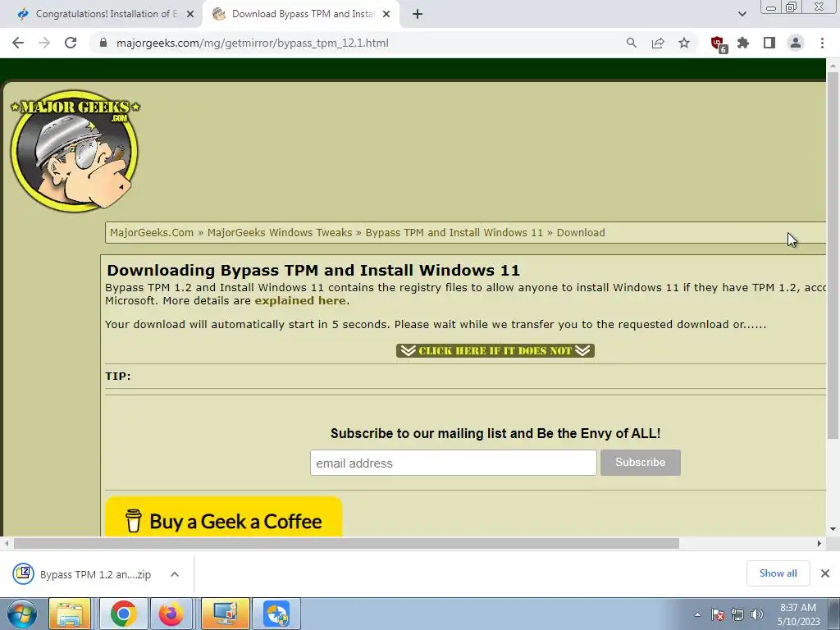840x630 pixels.
Task: Click the horizontal scrollbar thumb
Action: pos(346,543)
